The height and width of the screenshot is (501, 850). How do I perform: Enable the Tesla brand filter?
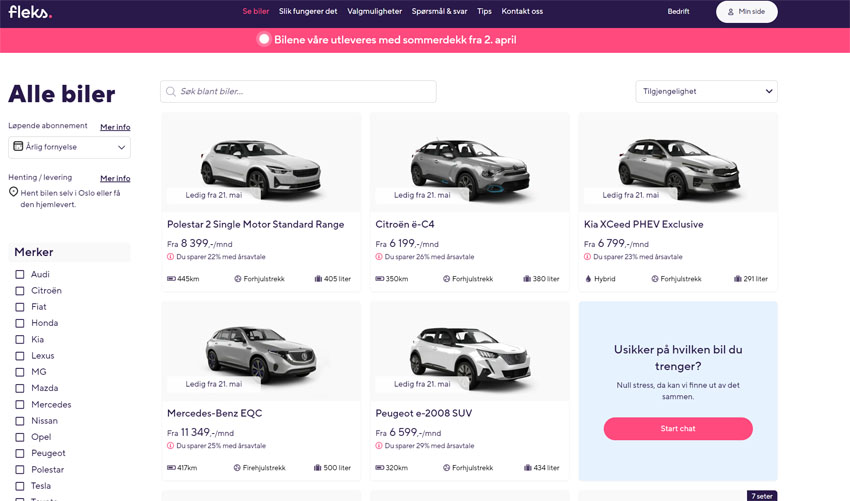19,486
